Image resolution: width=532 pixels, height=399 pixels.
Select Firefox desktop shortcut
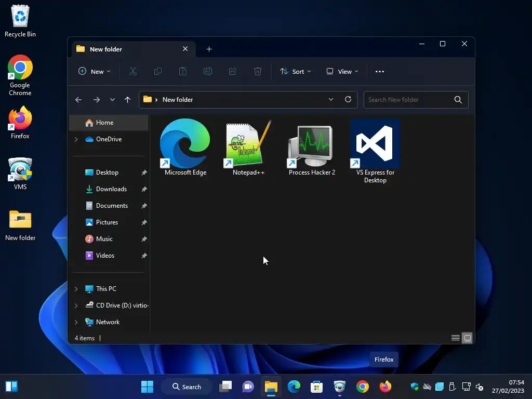pyautogui.click(x=20, y=123)
